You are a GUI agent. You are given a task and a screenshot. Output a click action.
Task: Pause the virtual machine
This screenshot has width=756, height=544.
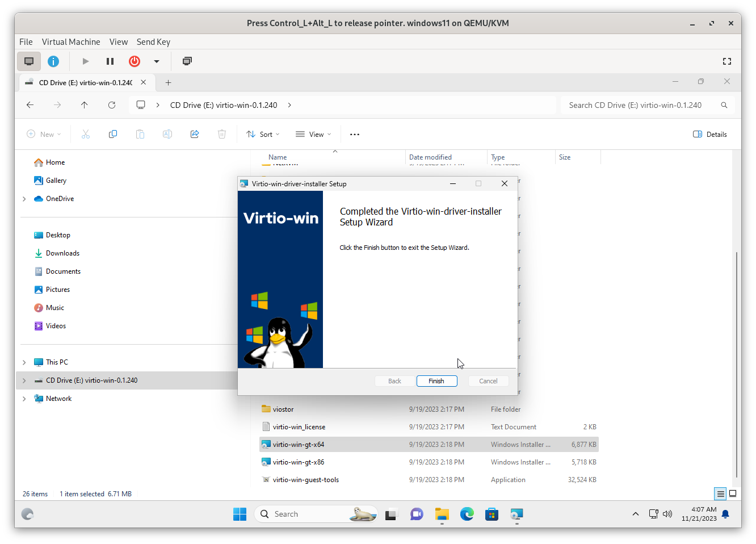[110, 61]
